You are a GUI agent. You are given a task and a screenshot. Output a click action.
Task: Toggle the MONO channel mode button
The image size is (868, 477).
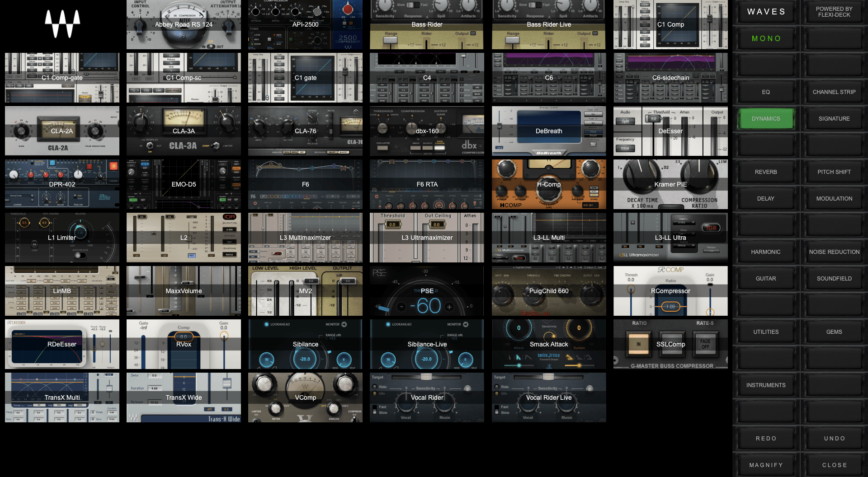766,39
